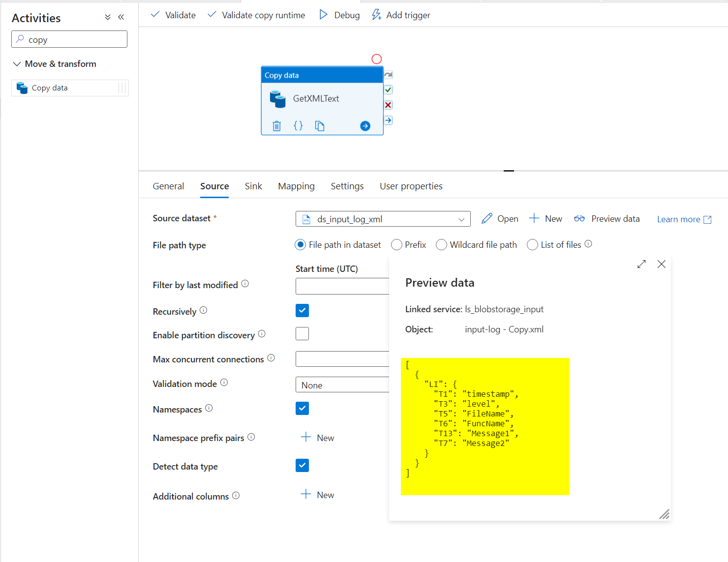The image size is (728, 562).
Task: Uncheck the Recursively checkbox
Action: [x=302, y=310]
